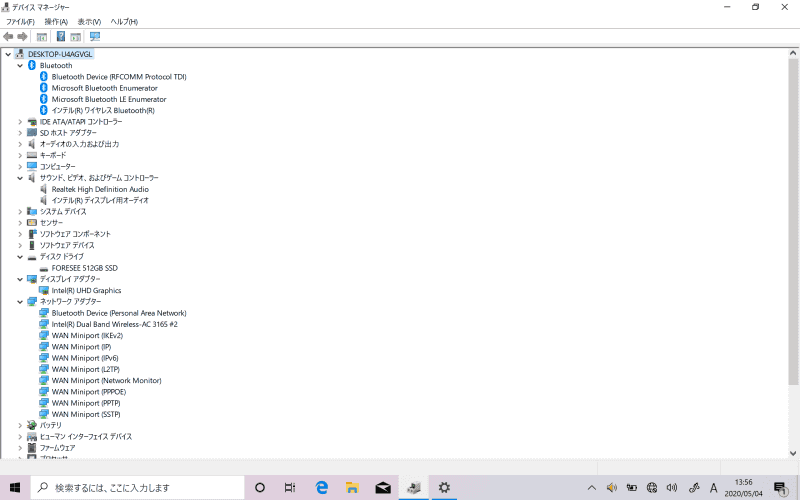
Task: Open Task View on the taskbar
Action: [290, 488]
